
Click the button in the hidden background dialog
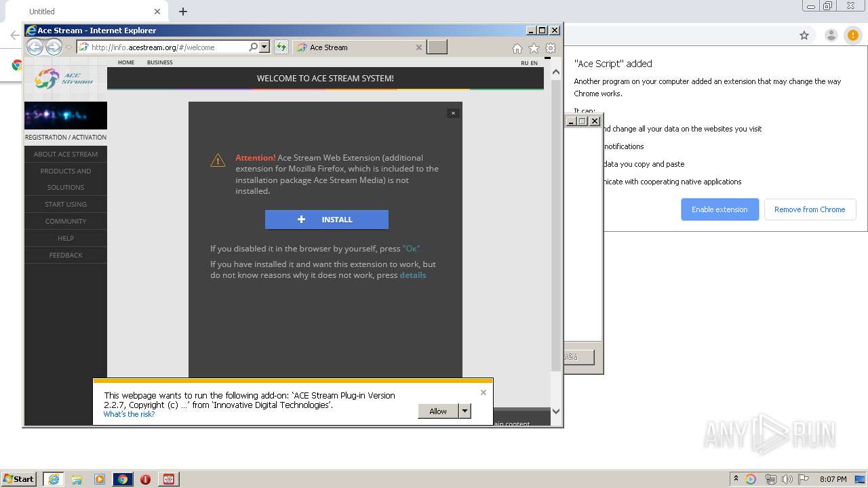578,357
